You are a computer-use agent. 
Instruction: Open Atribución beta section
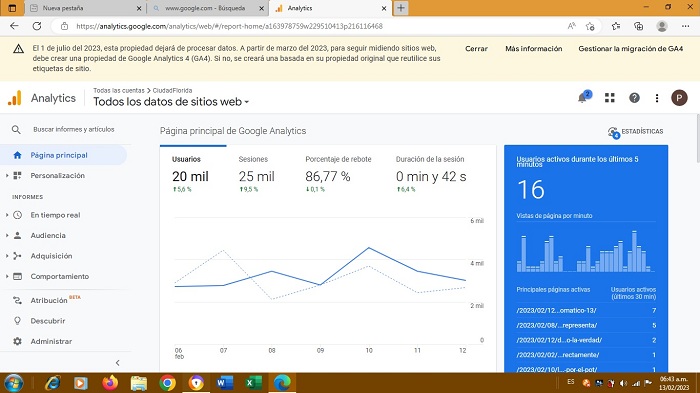click(49, 300)
